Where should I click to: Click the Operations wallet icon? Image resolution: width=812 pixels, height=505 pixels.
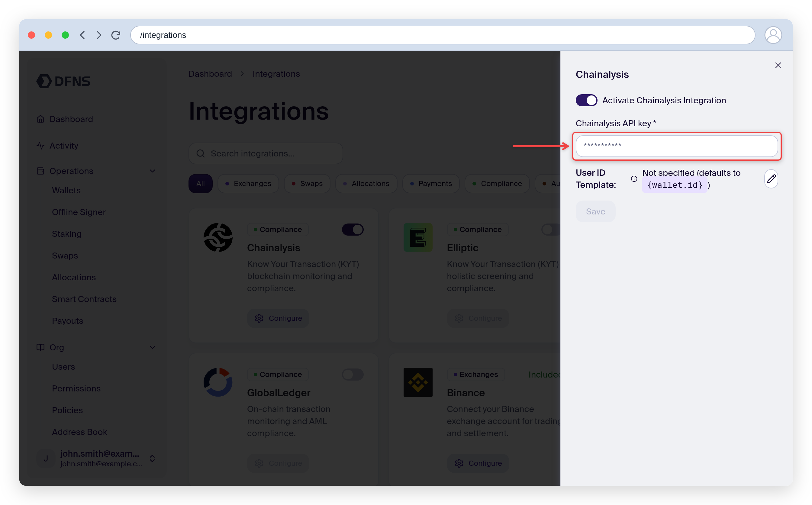point(40,171)
